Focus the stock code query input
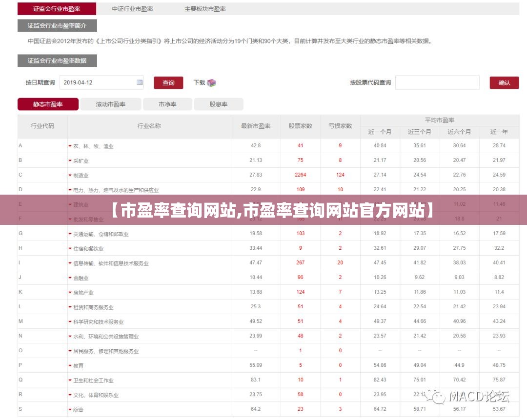The image size is (527, 420). 437,82
